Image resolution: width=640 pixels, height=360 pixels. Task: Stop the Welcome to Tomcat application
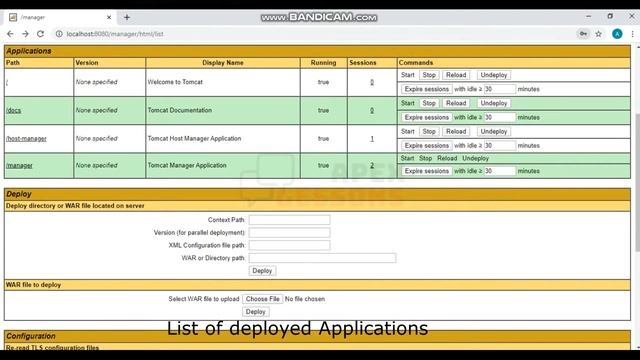(x=429, y=75)
